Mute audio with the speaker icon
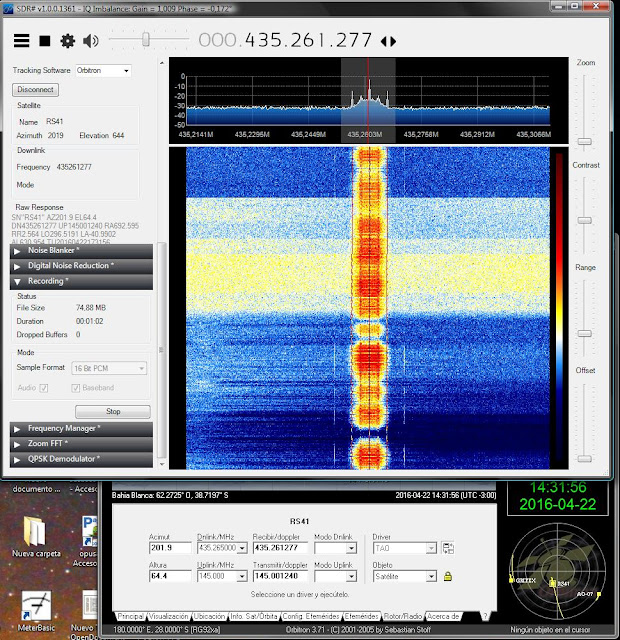 coord(91,41)
